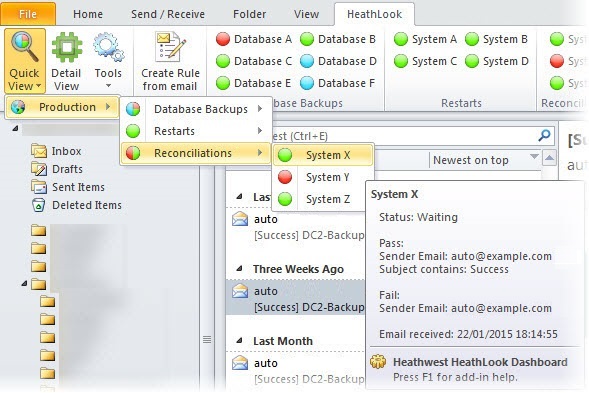Click the envelope icon of Last Month email
This screenshot has height=393, width=589.
click(x=240, y=363)
